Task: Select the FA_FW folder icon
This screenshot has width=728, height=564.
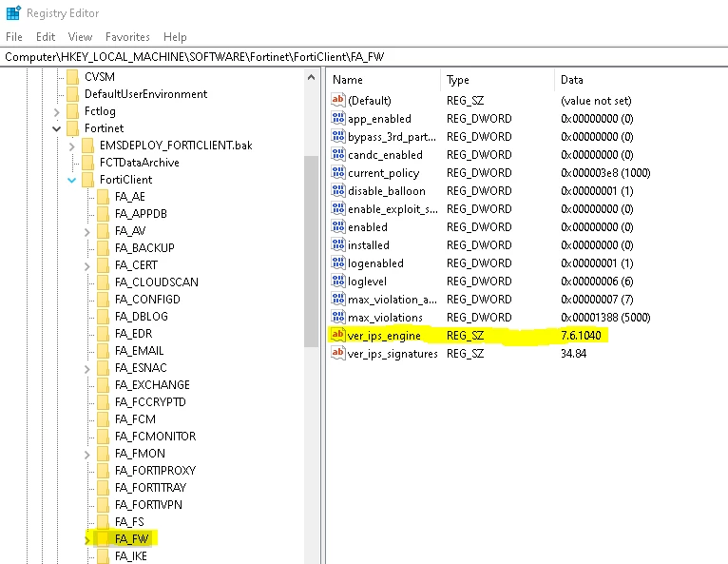Action: click(103, 539)
